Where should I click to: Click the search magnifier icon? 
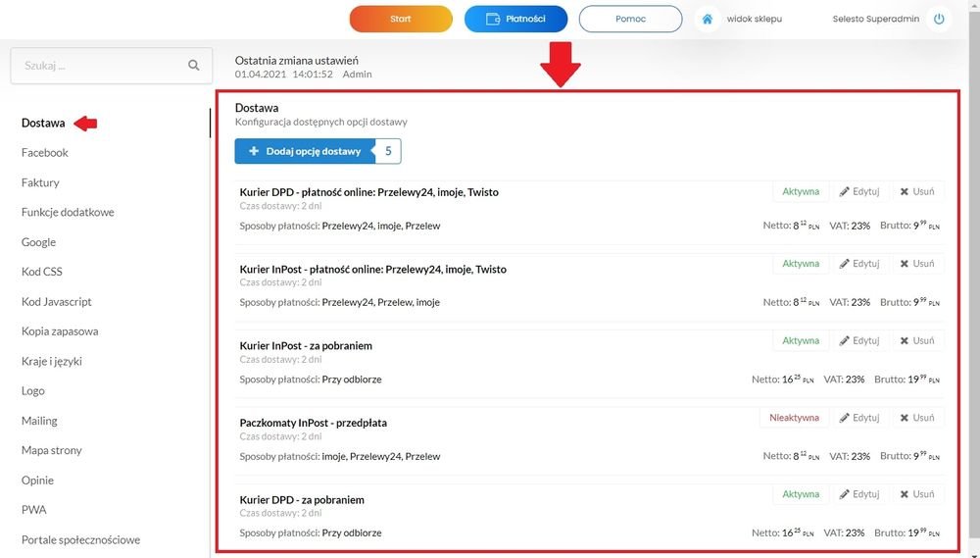click(x=194, y=65)
